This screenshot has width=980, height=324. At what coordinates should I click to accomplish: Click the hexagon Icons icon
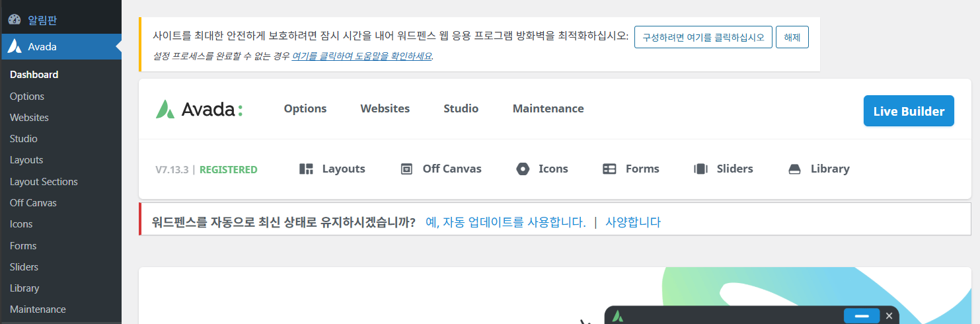(523, 169)
